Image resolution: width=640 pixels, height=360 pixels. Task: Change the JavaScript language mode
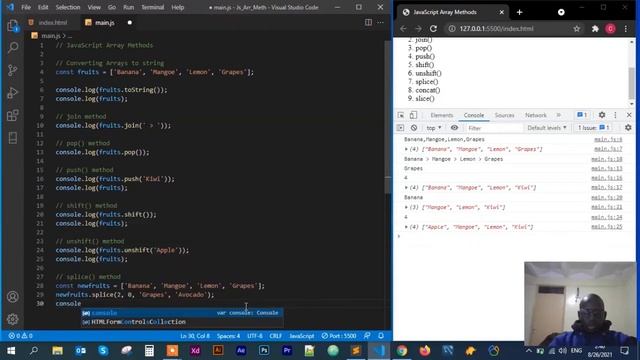point(302,336)
